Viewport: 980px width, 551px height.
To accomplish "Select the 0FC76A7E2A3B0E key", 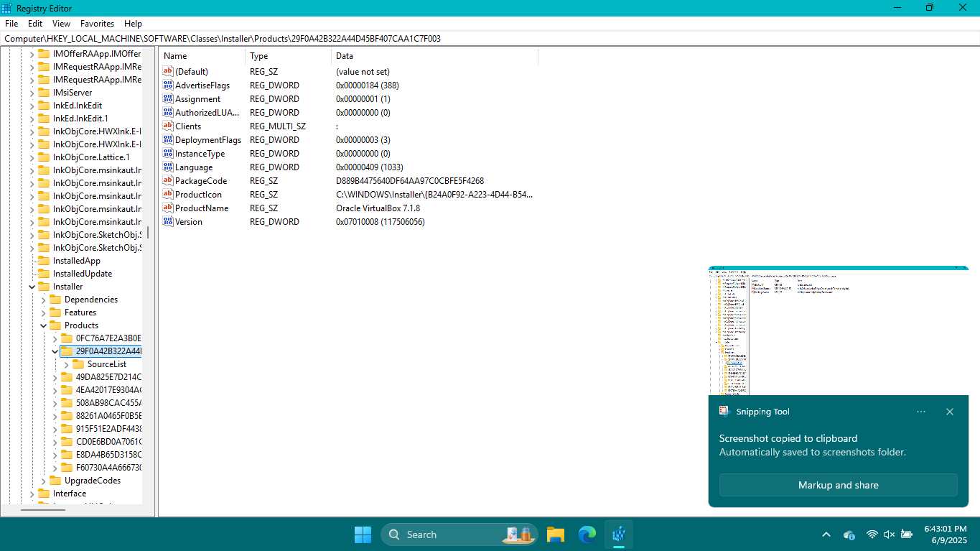I will [108, 338].
